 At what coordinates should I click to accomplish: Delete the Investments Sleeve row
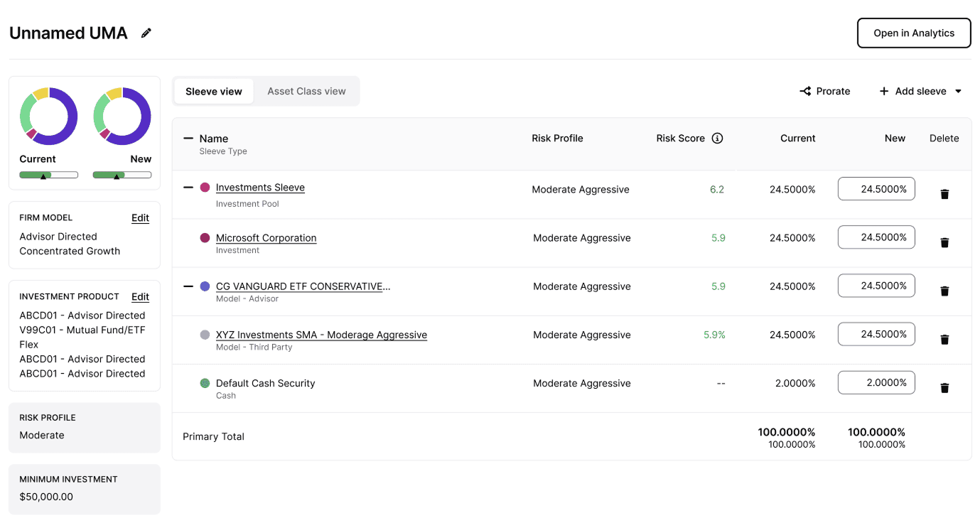tap(944, 194)
